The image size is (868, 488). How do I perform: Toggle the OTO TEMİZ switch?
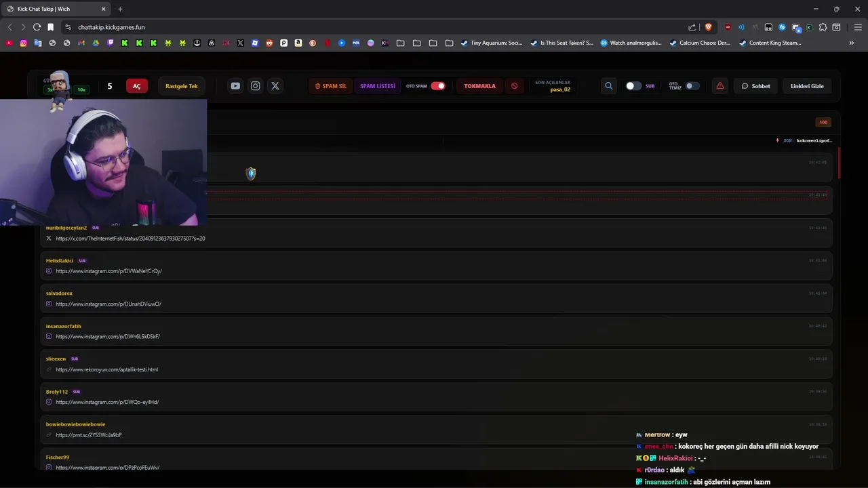(692, 86)
